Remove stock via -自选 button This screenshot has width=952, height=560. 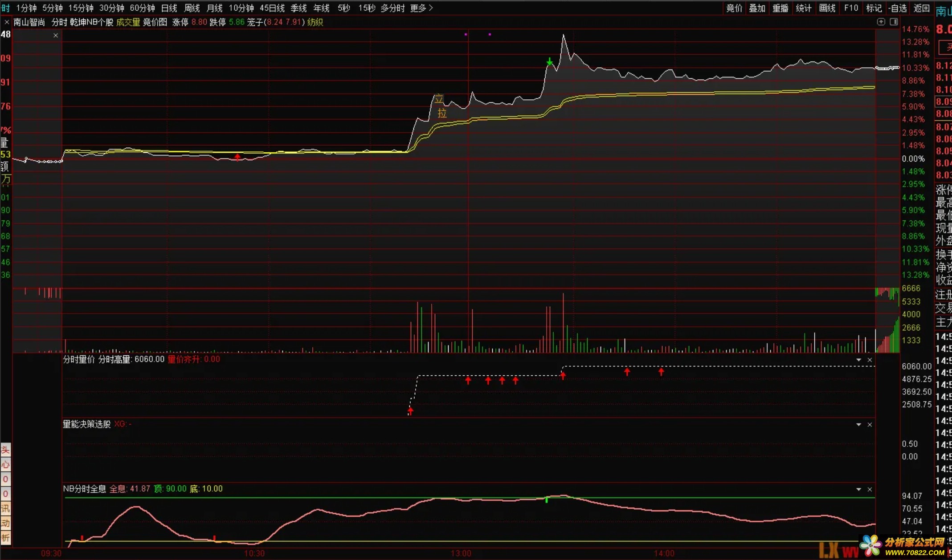(897, 8)
